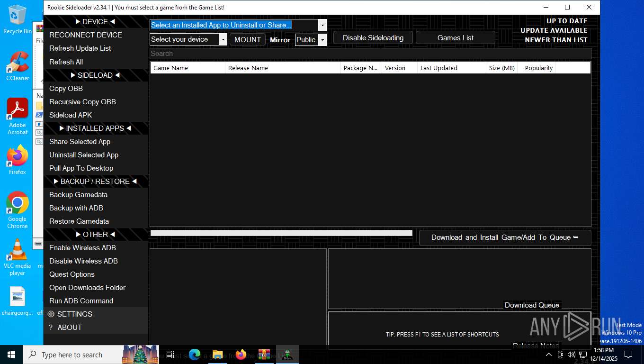Launch Firefox desktop shortcut
The width and height of the screenshot is (644, 364).
(x=18, y=160)
